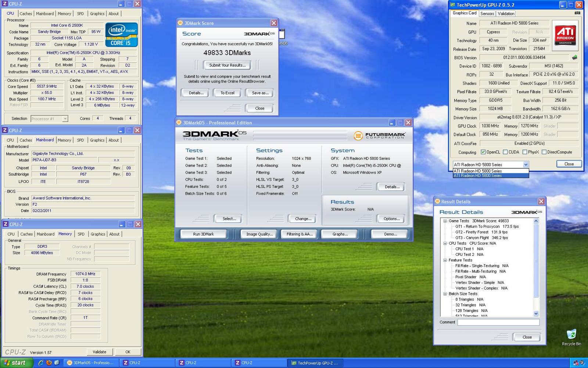
Task: Click the Intel Core i5 logo in CPU-Z
Action: 122,35
